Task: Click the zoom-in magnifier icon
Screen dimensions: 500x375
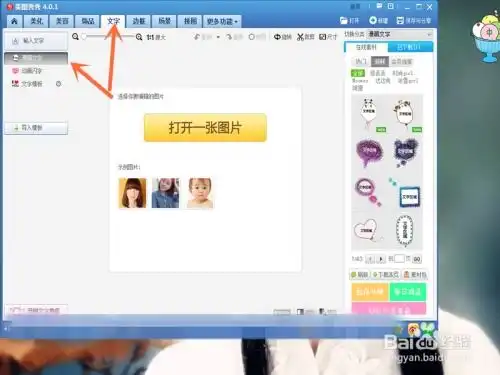Action: click(139, 37)
